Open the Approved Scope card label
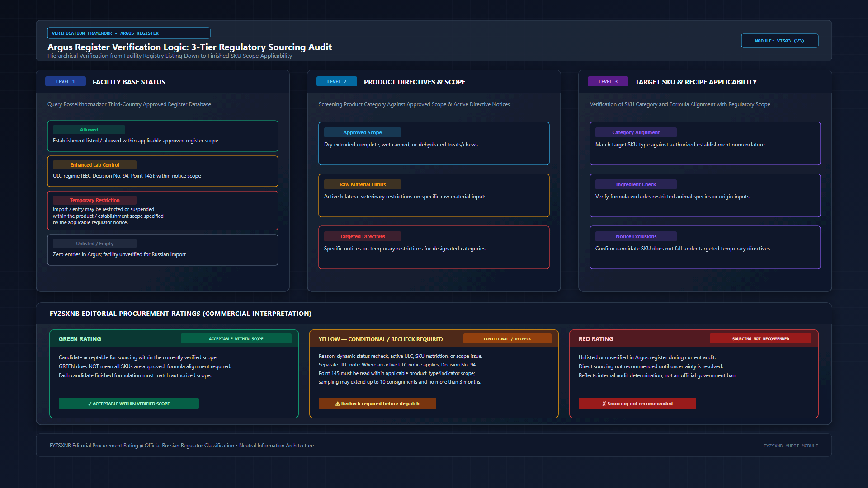 (363, 132)
